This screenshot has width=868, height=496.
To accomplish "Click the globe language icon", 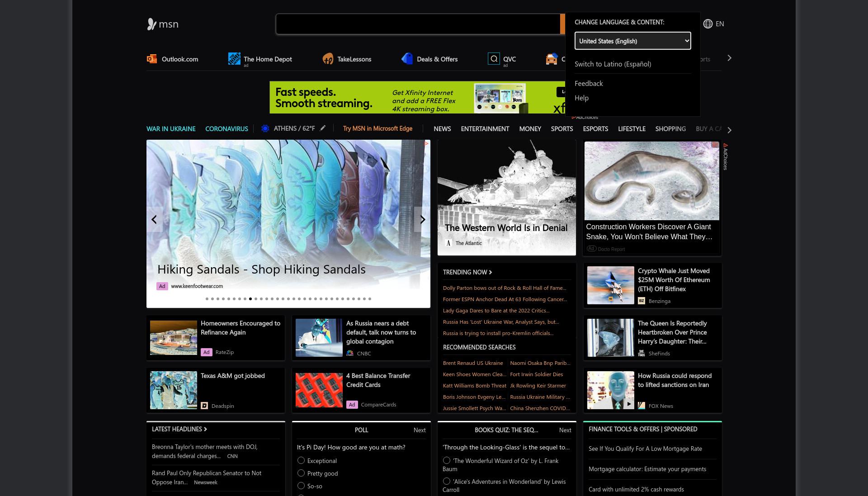I will [708, 24].
